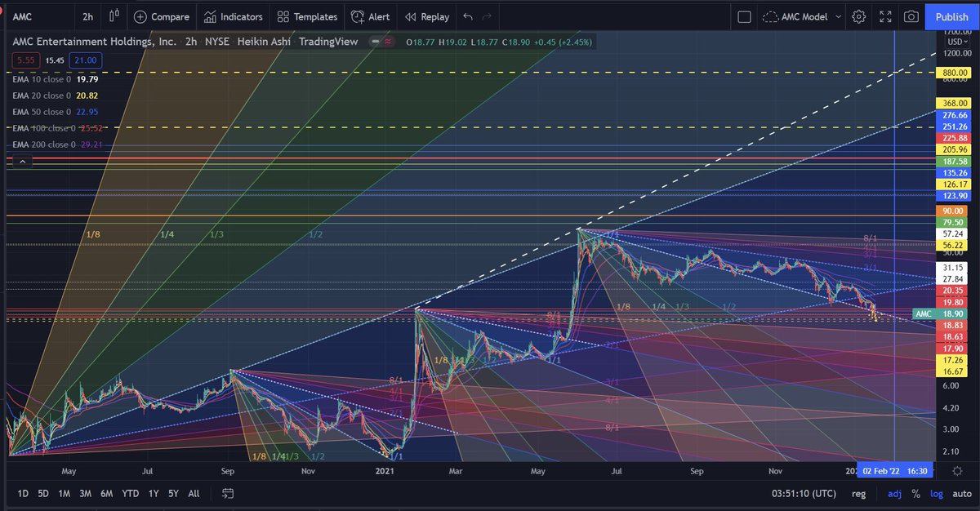Viewport: 980px width, 511px height.
Task: Set date range to 3M
Action: (x=85, y=493)
